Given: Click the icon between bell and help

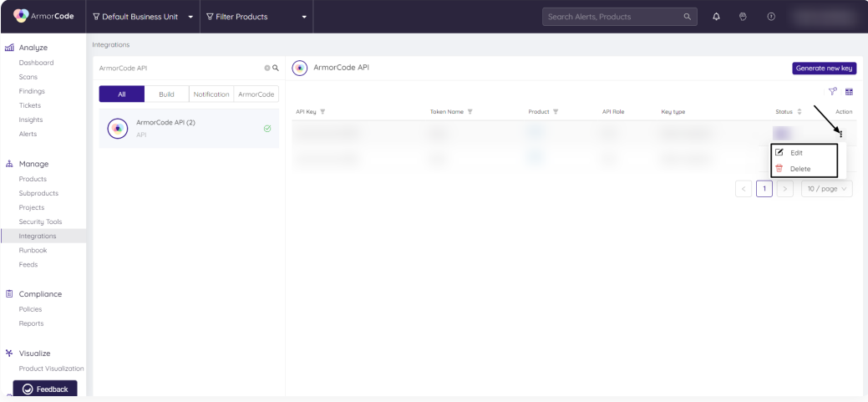Looking at the screenshot, I should (744, 17).
